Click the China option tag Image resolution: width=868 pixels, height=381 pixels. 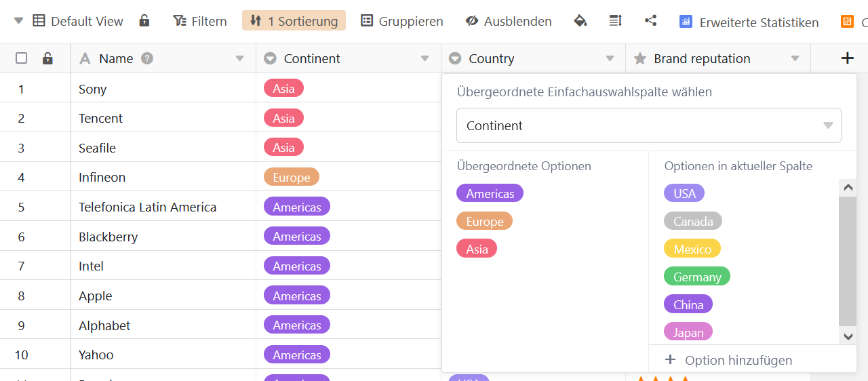688,304
